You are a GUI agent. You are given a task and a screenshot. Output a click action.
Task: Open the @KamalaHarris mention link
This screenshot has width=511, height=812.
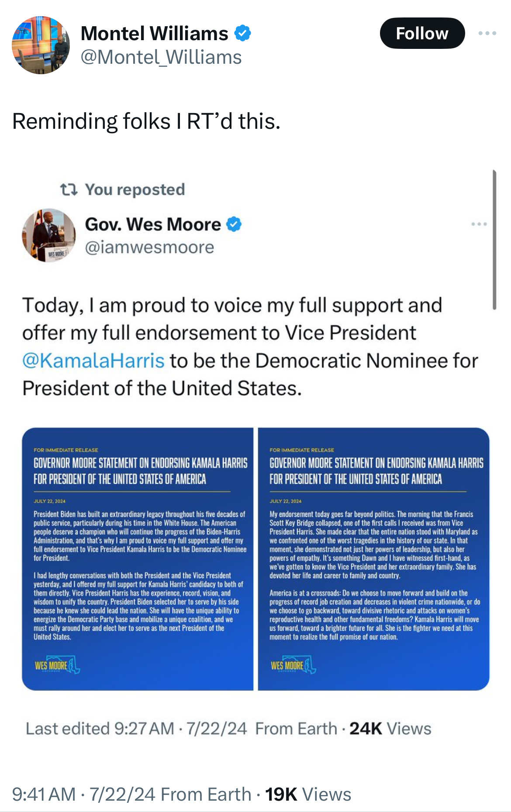point(93,361)
